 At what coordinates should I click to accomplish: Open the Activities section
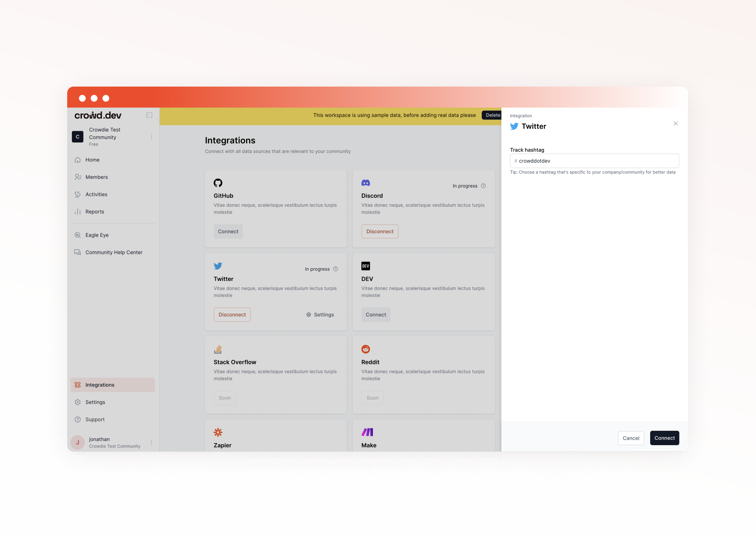(x=113, y=194)
